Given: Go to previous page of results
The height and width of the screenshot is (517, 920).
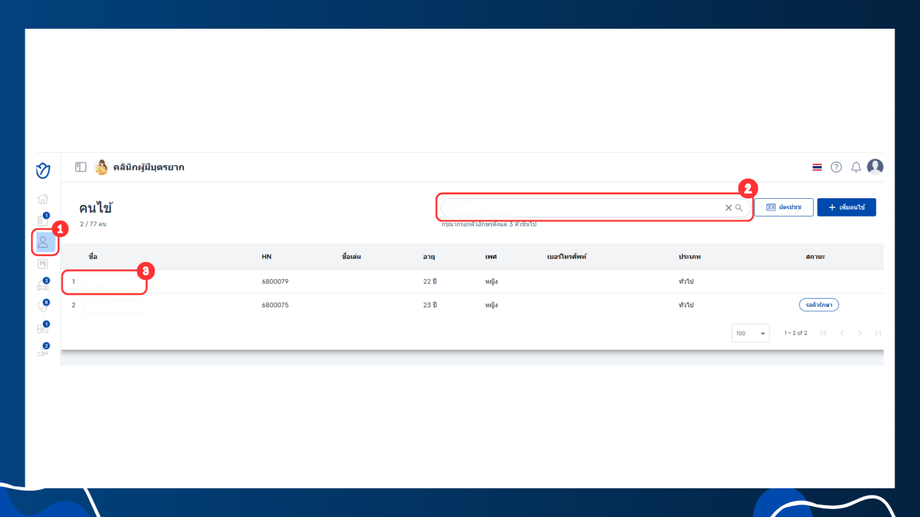Looking at the screenshot, I should pyautogui.click(x=842, y=333).
